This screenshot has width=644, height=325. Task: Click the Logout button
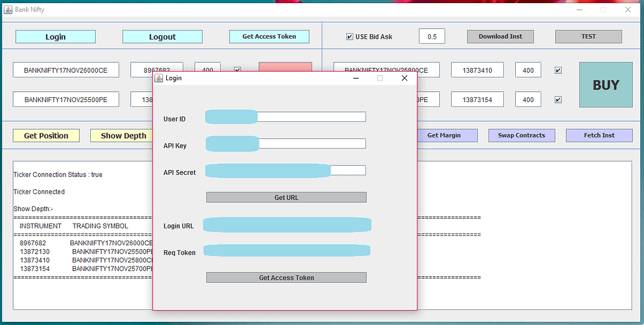pyautogui.click(x=162, y=37)
